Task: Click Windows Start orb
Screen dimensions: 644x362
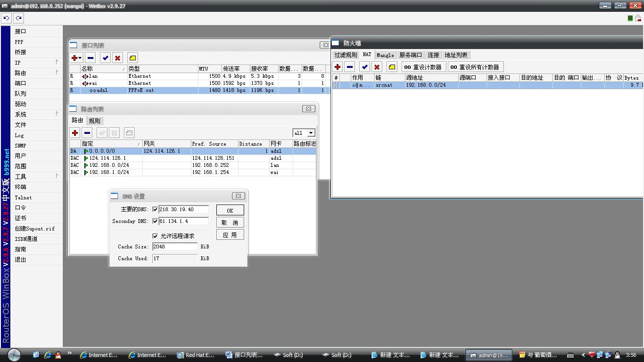Action: (x=14, y=354)
